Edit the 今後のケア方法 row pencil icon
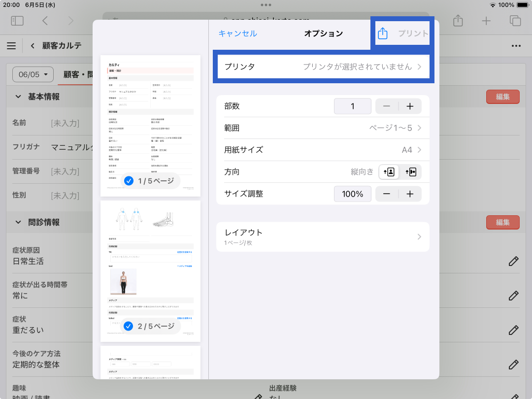 click(513, 365)
